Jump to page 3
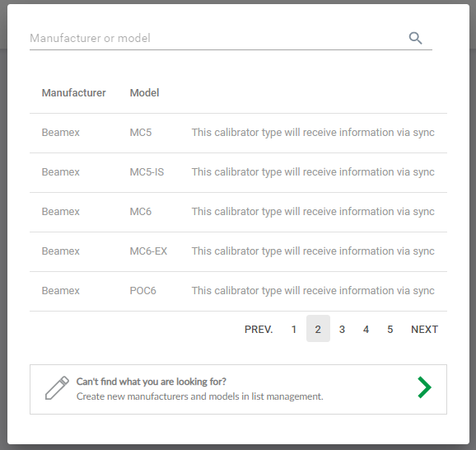476x450 pixels. (x=342, y=329)
